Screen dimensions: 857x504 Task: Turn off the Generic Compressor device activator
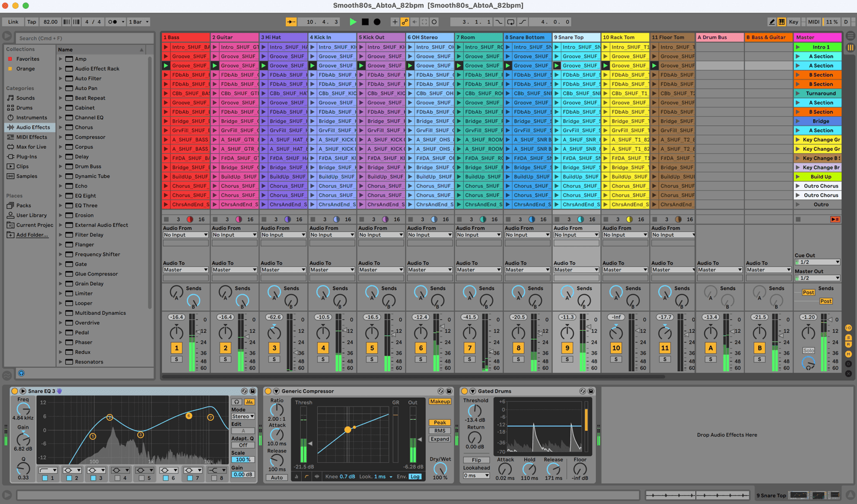(268, 391)
